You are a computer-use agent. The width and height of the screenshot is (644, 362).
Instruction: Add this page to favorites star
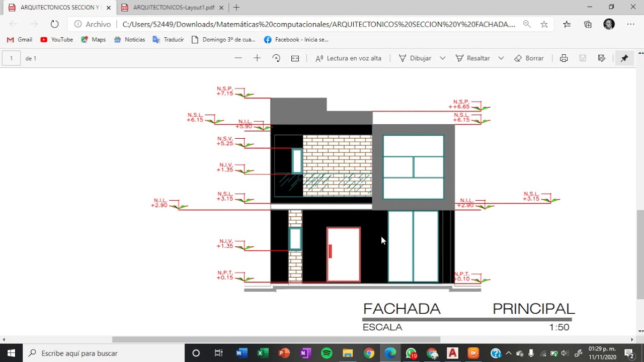click(544, 24)
